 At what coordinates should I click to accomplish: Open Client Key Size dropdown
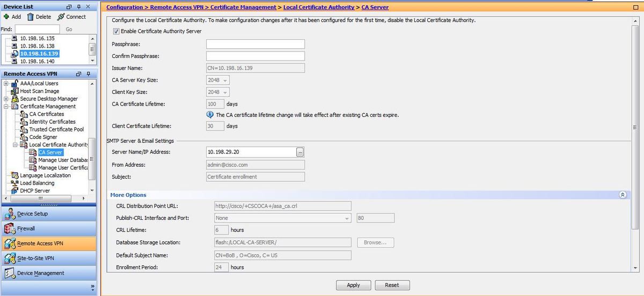tap(218, 92)
